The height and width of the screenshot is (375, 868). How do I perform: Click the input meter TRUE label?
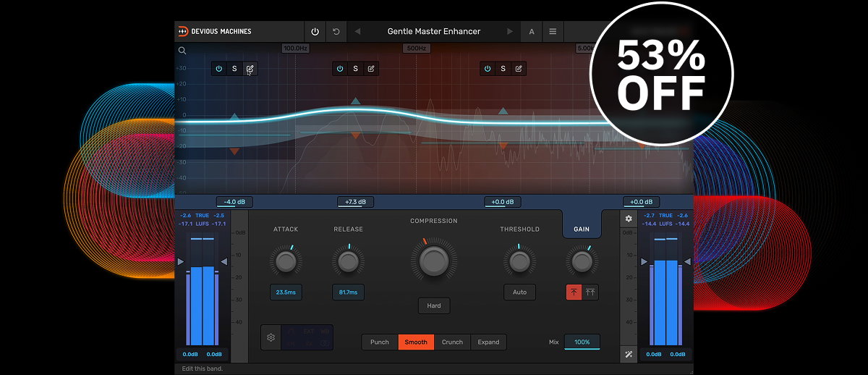pyautogui.click(x=203, y=216)
